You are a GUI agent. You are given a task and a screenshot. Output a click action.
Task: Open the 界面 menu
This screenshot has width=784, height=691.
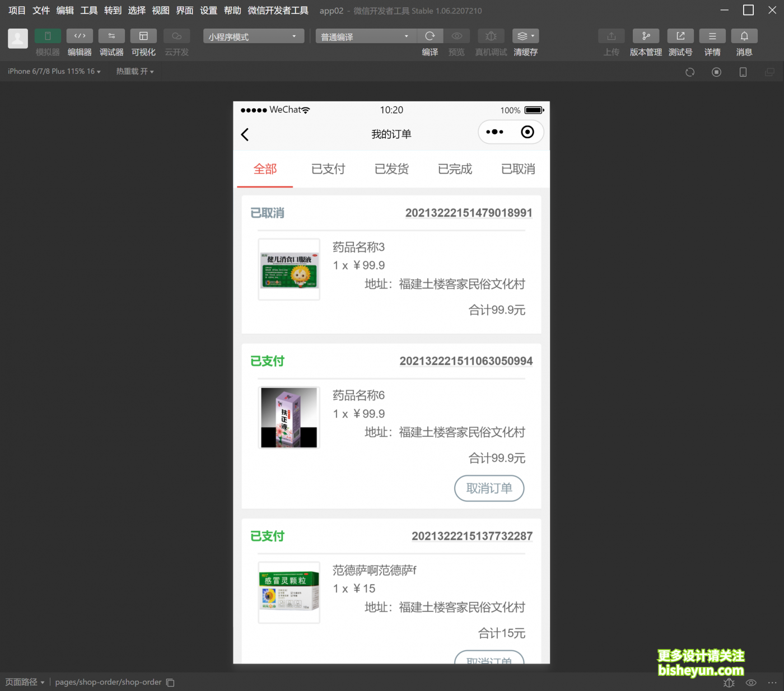(x=184, y=11)
